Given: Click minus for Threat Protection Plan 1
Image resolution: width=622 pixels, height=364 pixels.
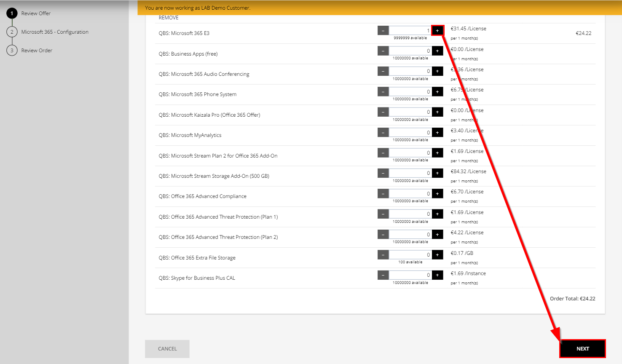Looking at the screenshot, I should [x=383, y=214].
